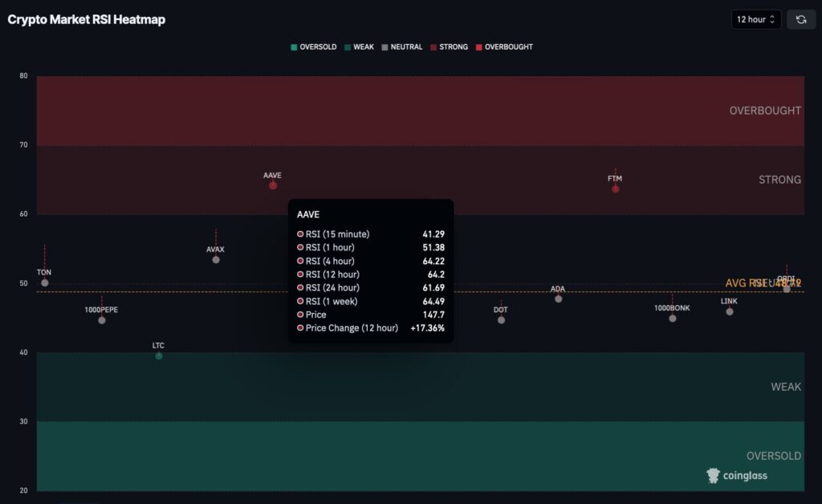Click the AAVE data point
822x504 pixels.
[x=273, y=185]
